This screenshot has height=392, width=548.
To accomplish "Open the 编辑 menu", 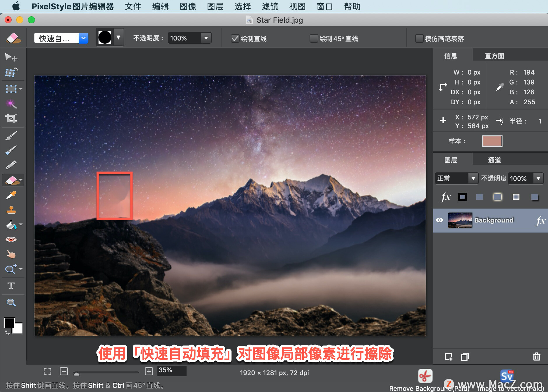I will tap(160, 6).
